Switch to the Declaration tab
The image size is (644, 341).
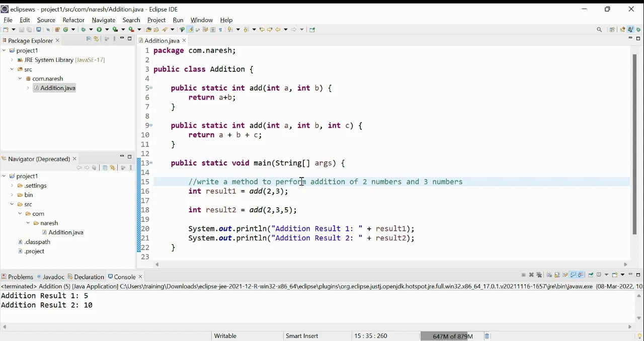click(86, 277)
